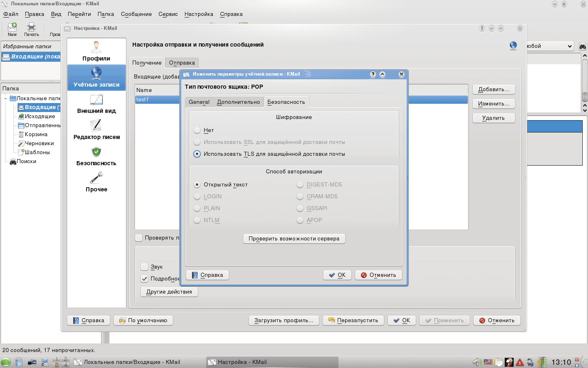The height and width of the screenshot is (368, 588).
Task: Open the Сервис menu
Action: click(168, 14)
